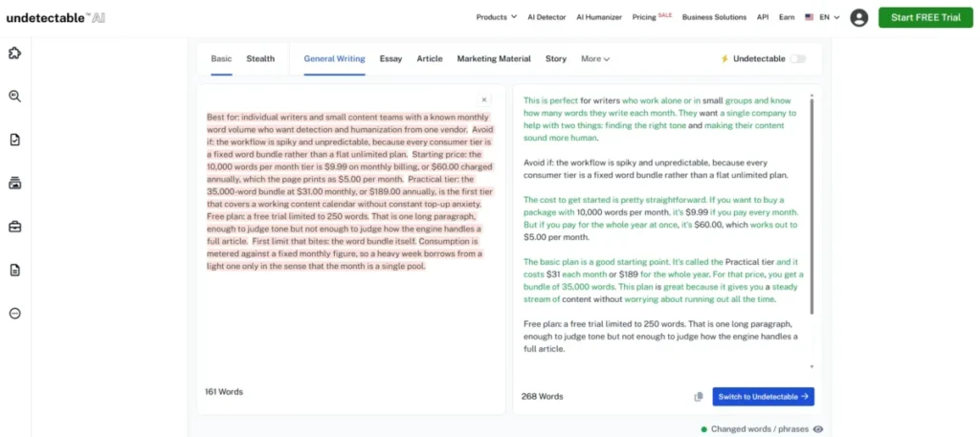Click output text 'This is perfect'

[550, 100]
